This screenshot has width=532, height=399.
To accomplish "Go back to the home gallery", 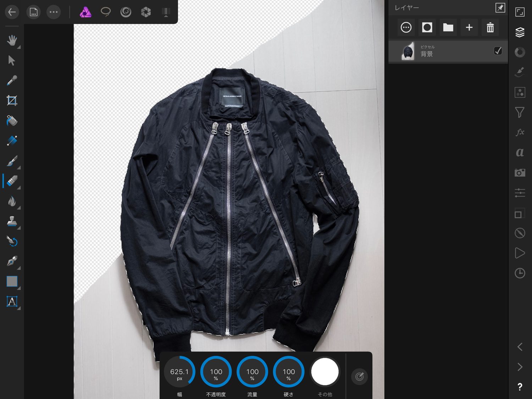I will click(12, 12).
